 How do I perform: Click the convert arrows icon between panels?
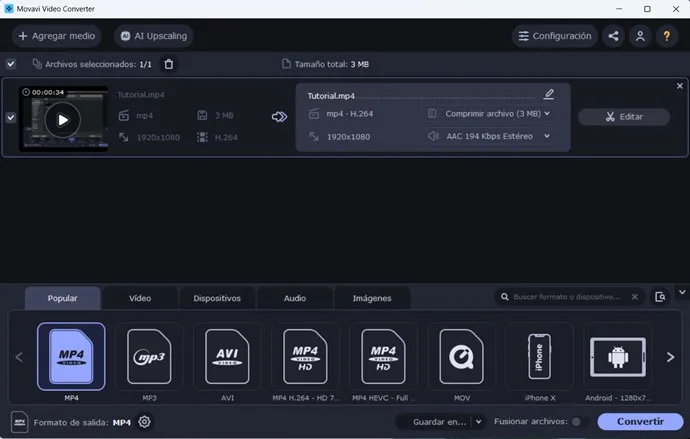(279, 117)
